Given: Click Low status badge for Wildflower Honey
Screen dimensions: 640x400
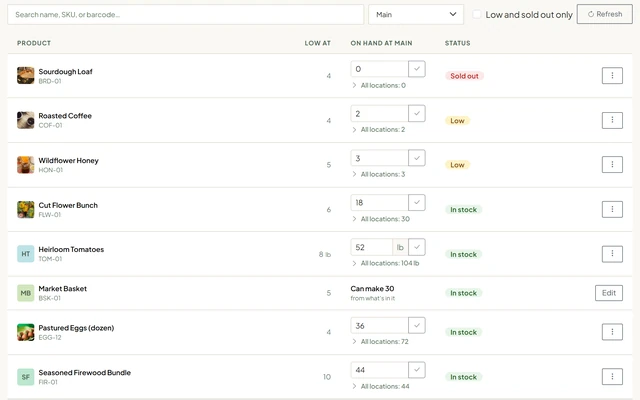Looking at the screenshot, I should [457, 165].
